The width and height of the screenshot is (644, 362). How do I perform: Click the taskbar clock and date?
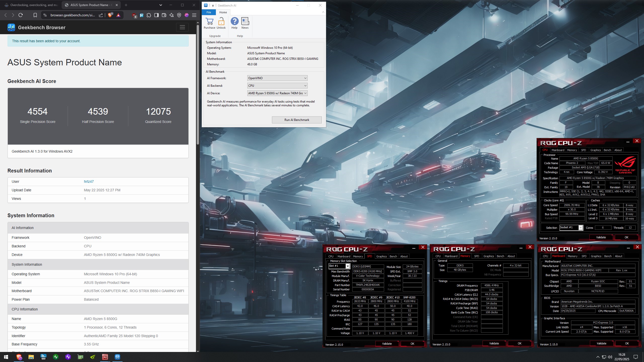[x=622, y=357]
